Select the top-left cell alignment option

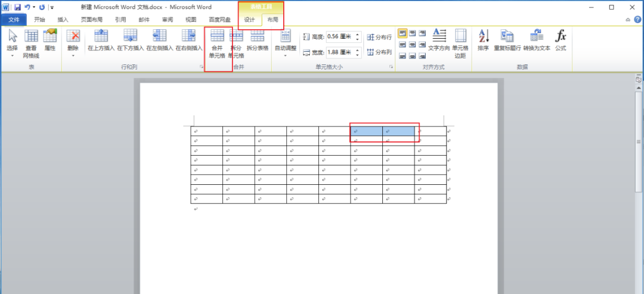402,33
